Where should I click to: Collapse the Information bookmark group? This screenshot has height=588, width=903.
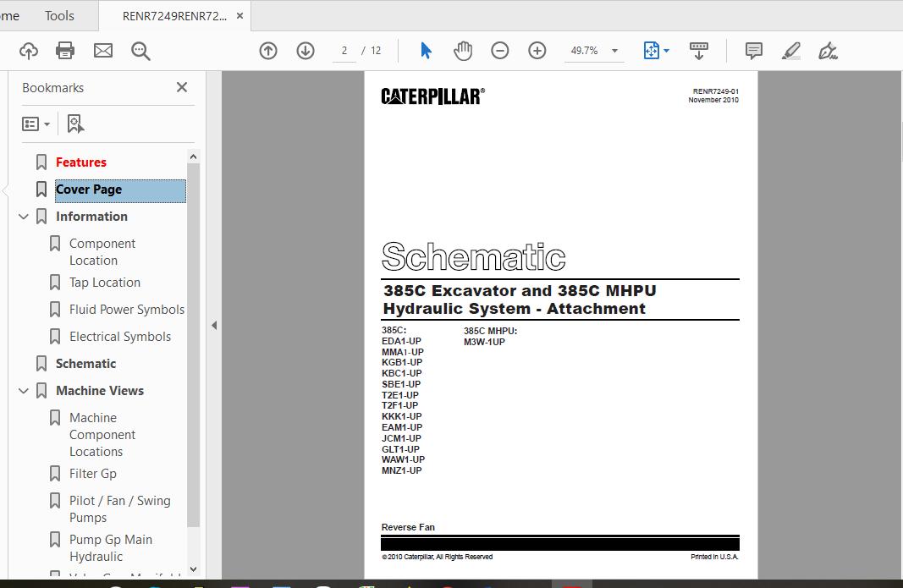[24, 217]
